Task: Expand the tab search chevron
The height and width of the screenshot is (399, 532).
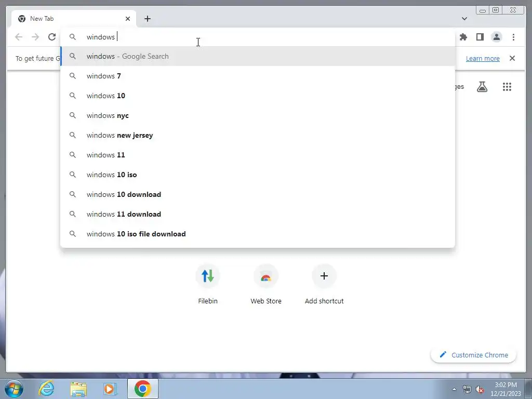Action: [x=464, y=19]
